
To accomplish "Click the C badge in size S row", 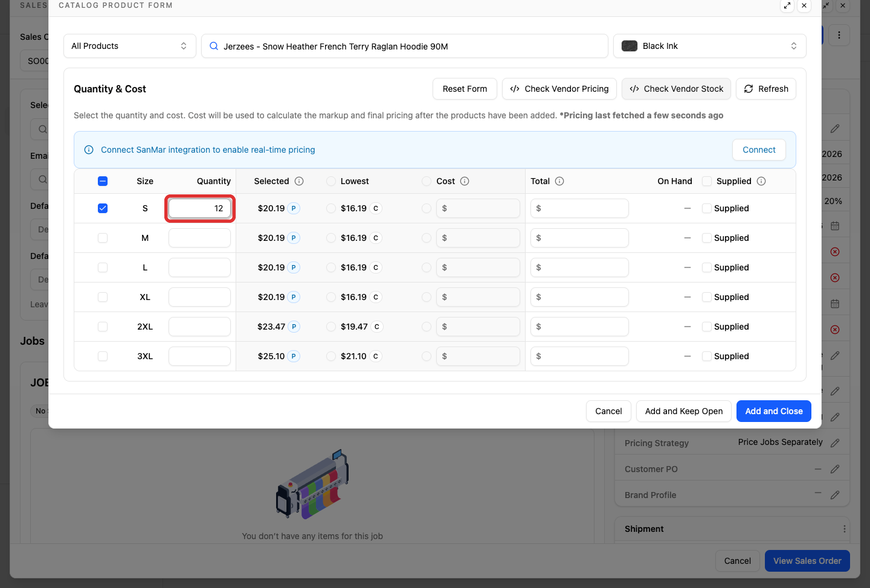I will [376, 208].
